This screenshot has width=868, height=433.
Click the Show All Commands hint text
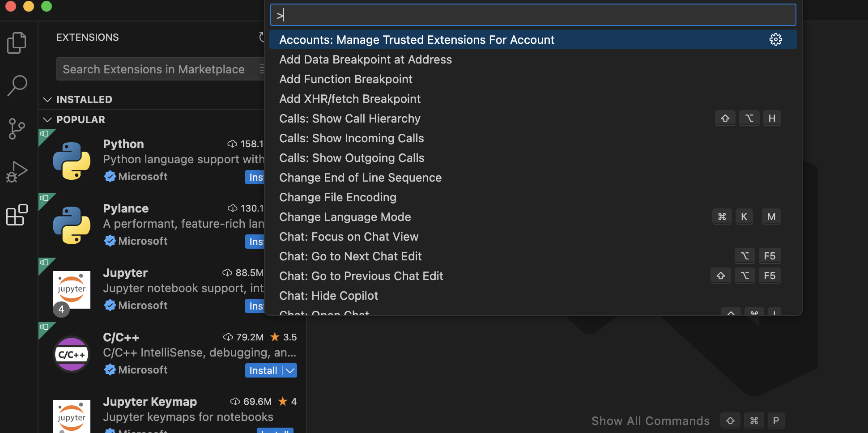pyautogui.click(x=651, y=421)
